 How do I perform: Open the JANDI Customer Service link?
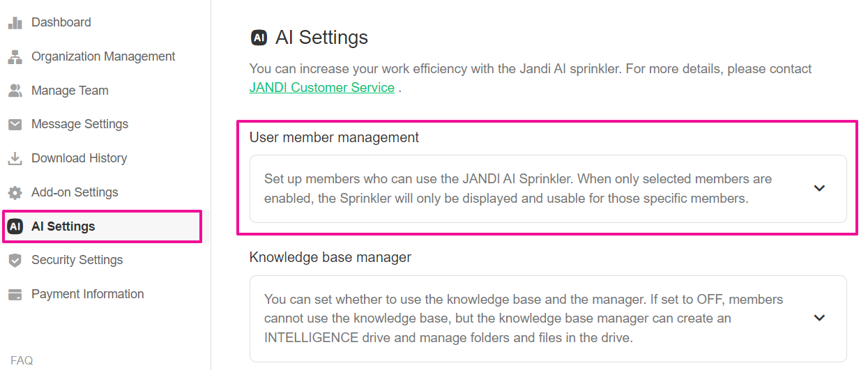[x=322, y=88]
